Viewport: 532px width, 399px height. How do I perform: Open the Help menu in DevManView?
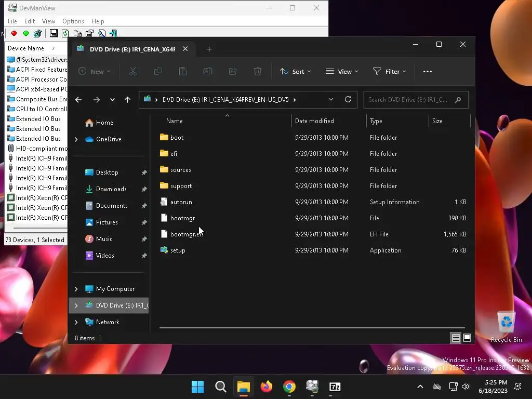click(98, 21)
